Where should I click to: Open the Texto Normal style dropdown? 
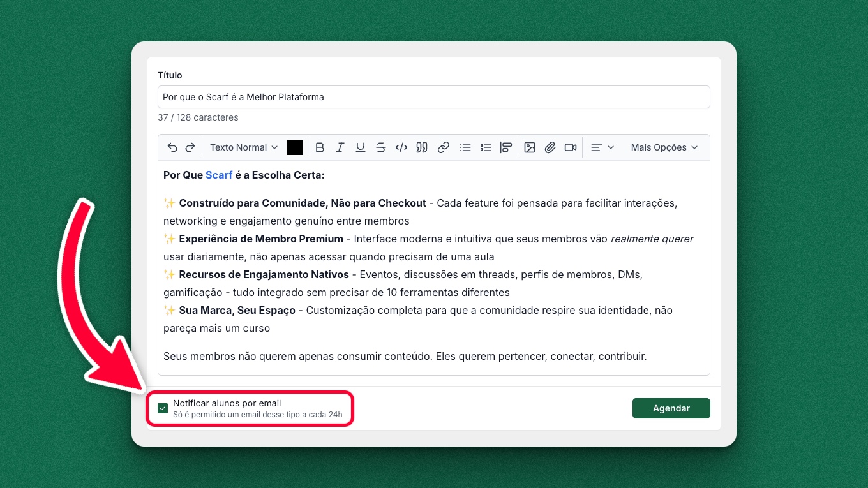click(x=244, y=147)
